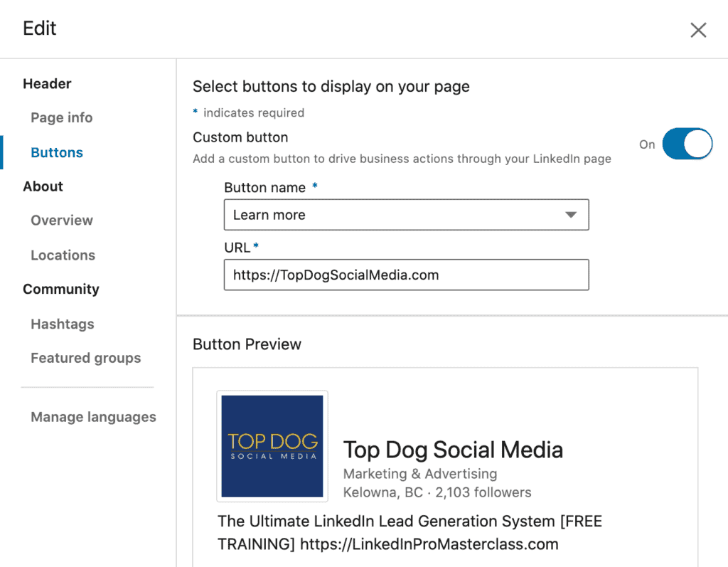Click the Top Dog Social Media logo thumbnail
The height and width of the screenshot is (567, 728).
pyautogui.click(x=272, y=446)
